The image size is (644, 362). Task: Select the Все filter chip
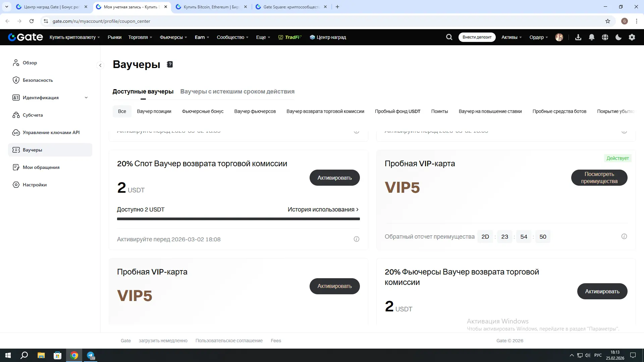point(122,111)
